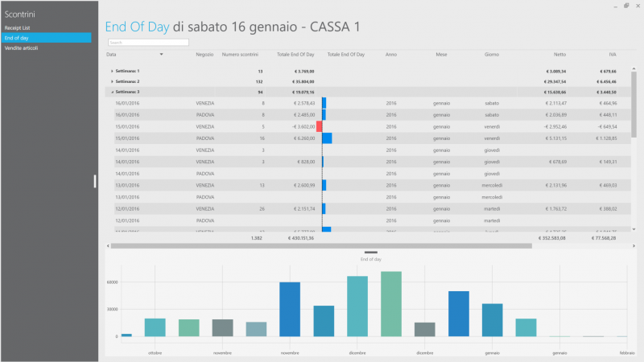Click the horizontal scroll left arrow
The height and width of the screenshot is (362, 644).
pyautogui.click(x=108, y=246)
